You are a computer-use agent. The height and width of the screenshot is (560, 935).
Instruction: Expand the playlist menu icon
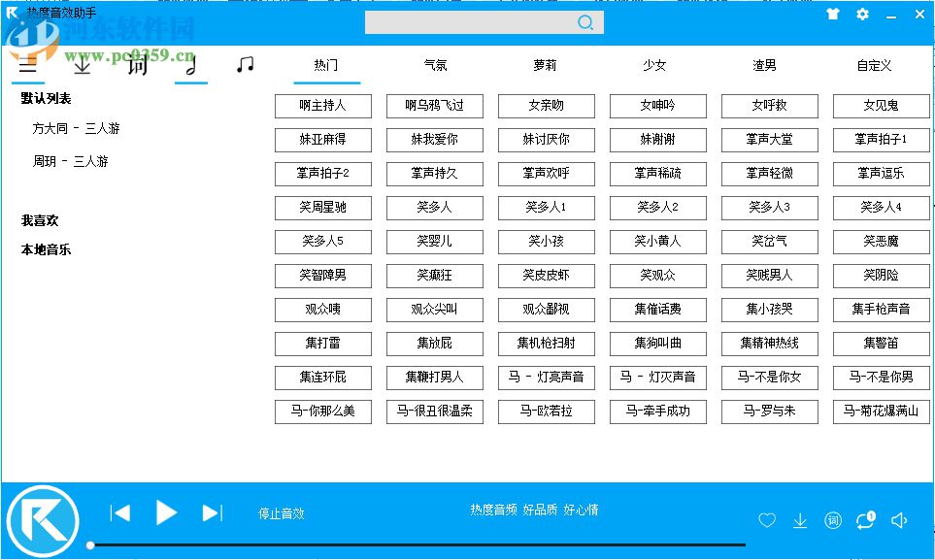point(27,65)
